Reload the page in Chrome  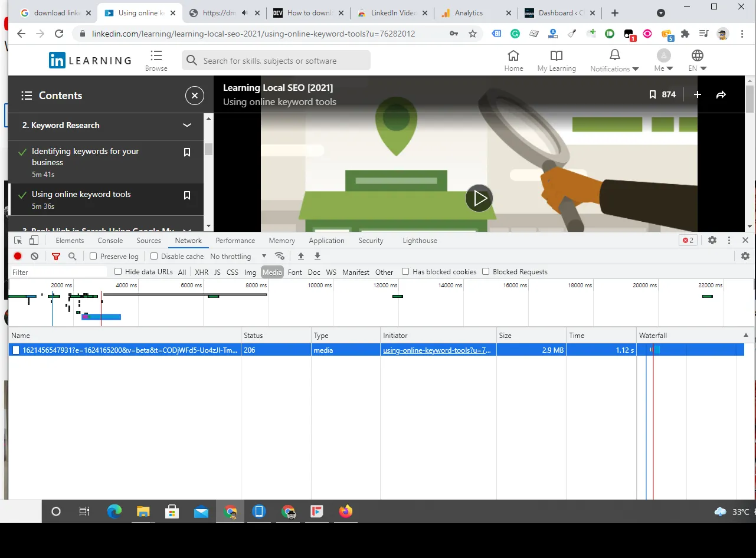(59, 34)
